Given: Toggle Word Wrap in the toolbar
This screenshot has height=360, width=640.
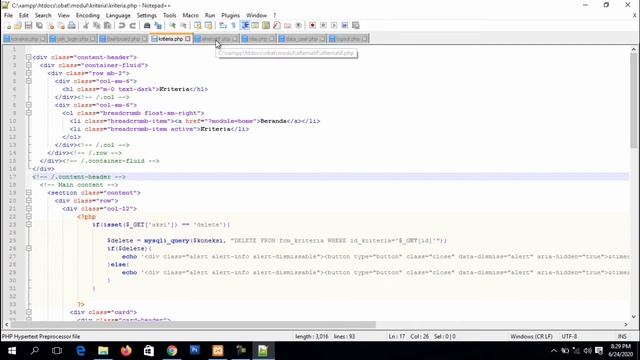Looking at the screenshot, I should [223, 26].
